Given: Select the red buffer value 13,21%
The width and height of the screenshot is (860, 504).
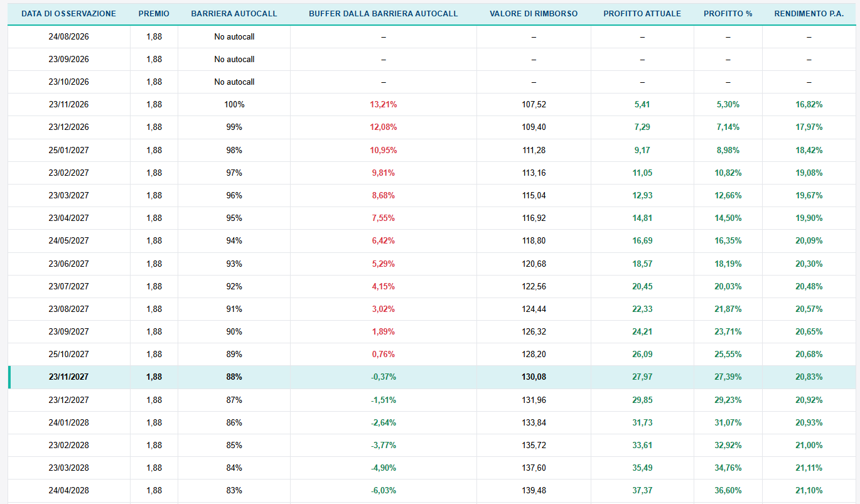Looking at the screenshot, I should coord(384,104).
